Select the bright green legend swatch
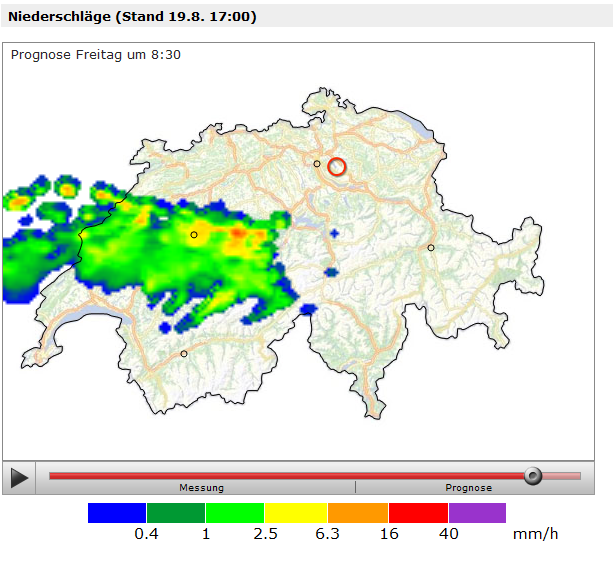This screenshot has width=613, height=575. pos(235,513)
